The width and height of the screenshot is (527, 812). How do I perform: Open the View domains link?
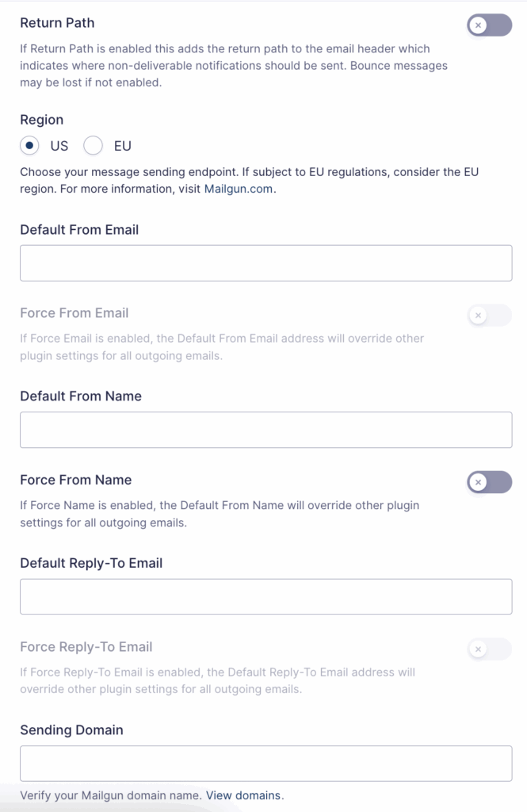pyautogui.click(x=242, y=795)
